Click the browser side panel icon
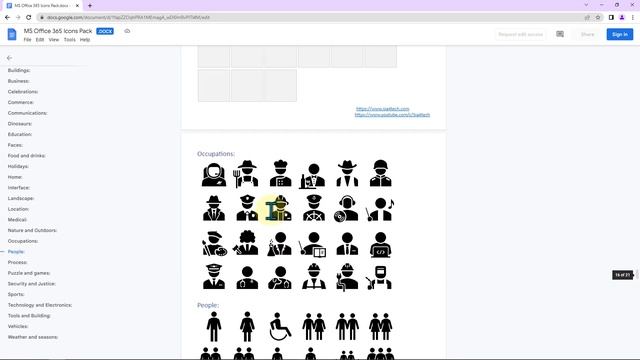This screenshot has height=360, width=640. click(x=611, y=17)
